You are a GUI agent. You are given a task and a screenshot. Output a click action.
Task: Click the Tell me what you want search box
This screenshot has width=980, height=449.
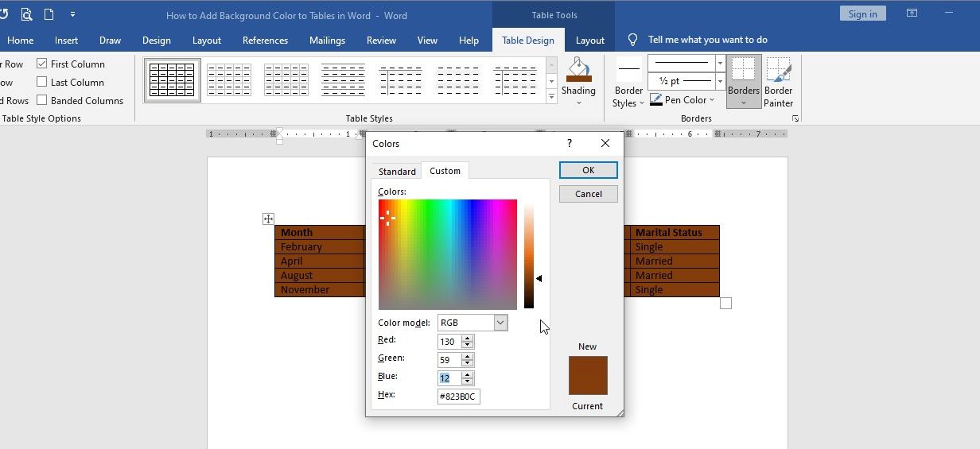(708, 40)
